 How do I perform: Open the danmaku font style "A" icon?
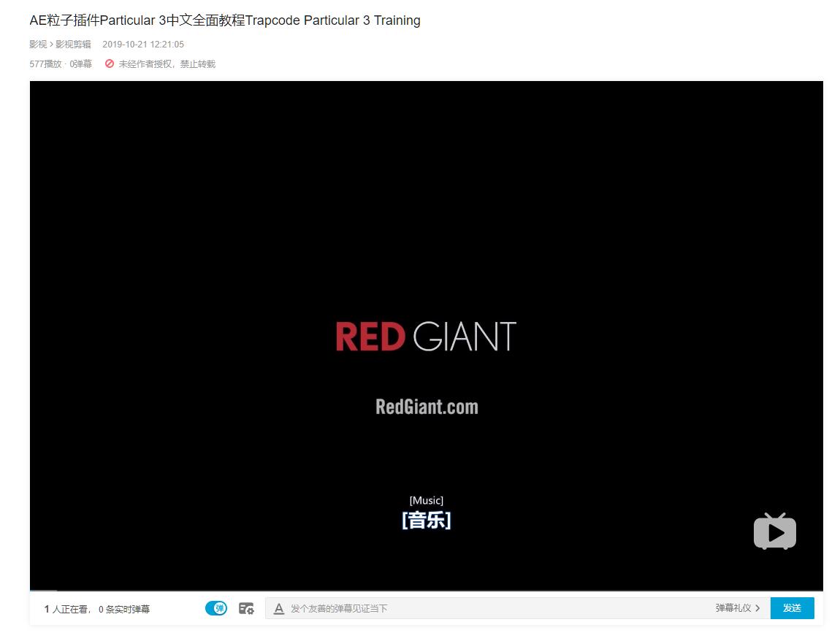(278, 608)
